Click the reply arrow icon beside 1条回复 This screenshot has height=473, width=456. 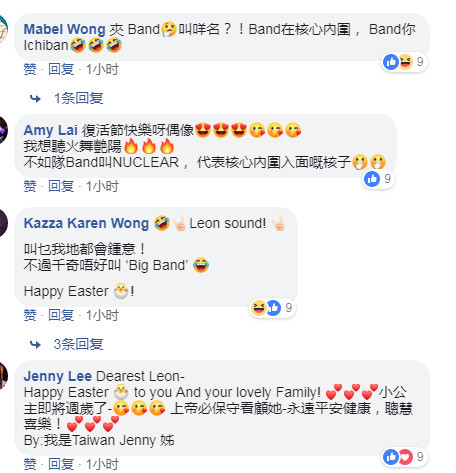(35, 98)
